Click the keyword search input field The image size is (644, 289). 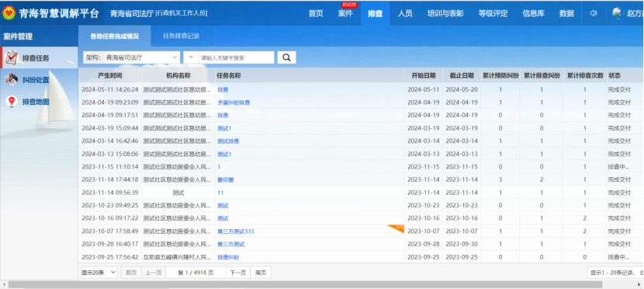237,57
